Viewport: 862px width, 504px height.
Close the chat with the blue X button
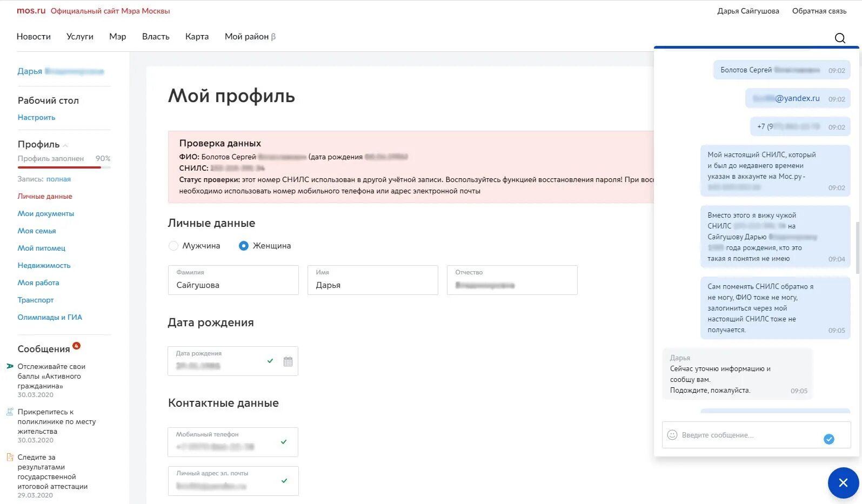(843, 482)
